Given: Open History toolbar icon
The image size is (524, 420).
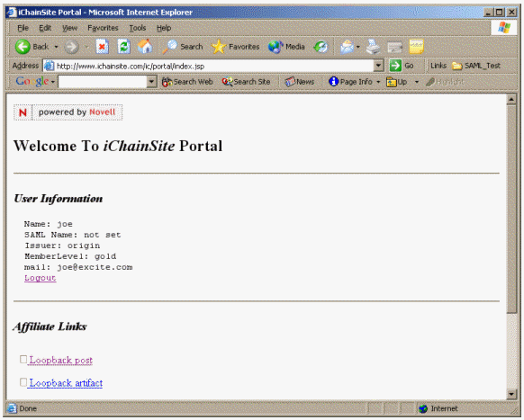Looking at the screenshot, I should pyautogui.click(x=321, y=47).
